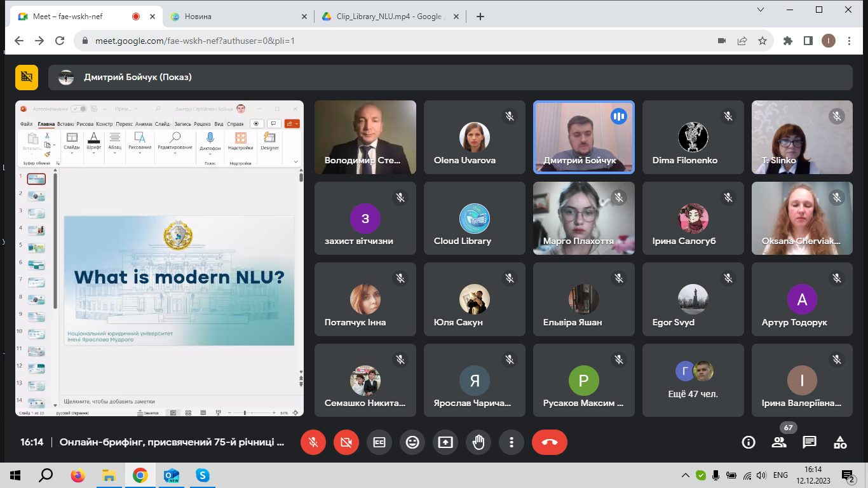
Task: Click the yellow stop-presentation pin button
Action: pos(27,77)
